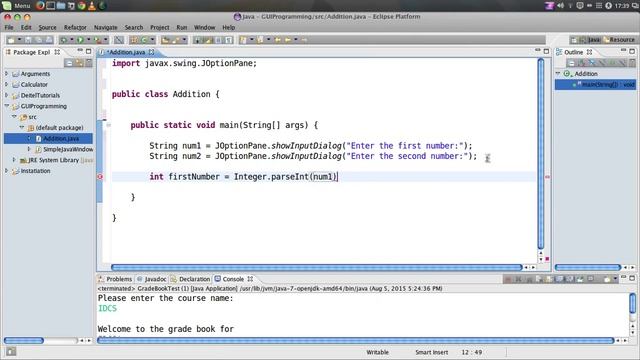Click the Print icon in the toolbar

(x=49, y=40)
